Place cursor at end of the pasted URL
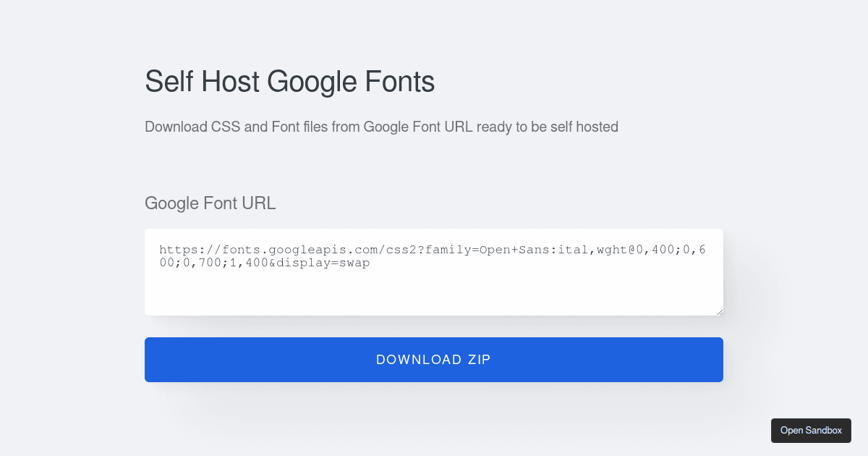The width and height of the screenshot is (868, 456). (x=370, y=263)
